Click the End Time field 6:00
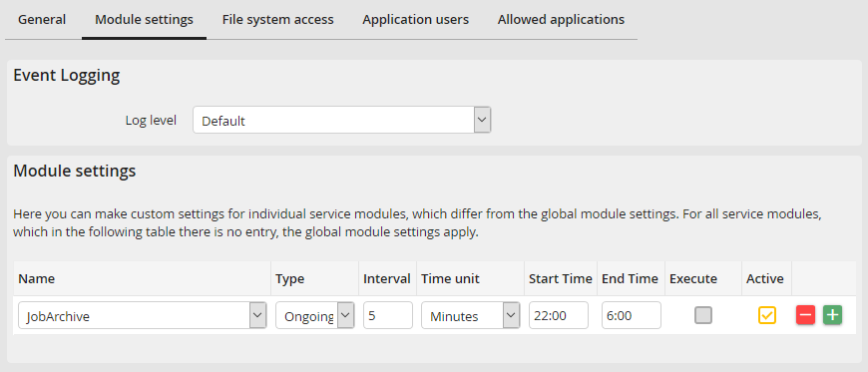Screen dimensions: 868x372 (632, 315)
